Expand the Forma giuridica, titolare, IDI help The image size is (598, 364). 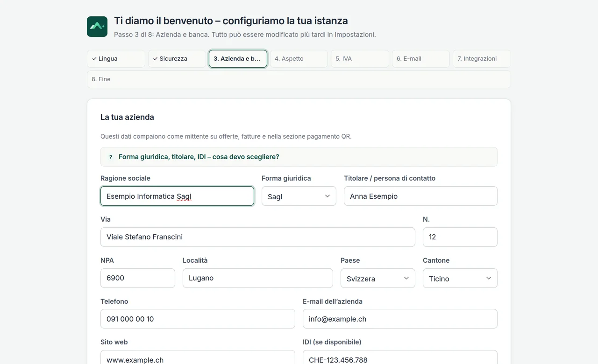click(x=299, y=157)
